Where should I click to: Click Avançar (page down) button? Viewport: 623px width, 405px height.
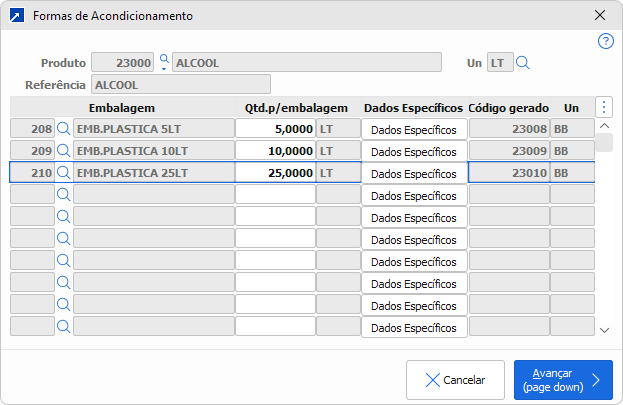tap(563, 380)
